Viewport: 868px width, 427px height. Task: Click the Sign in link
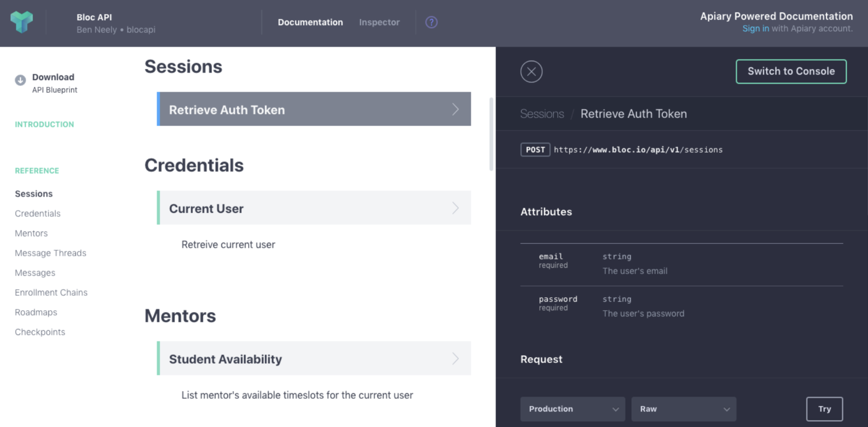(755, 29)
